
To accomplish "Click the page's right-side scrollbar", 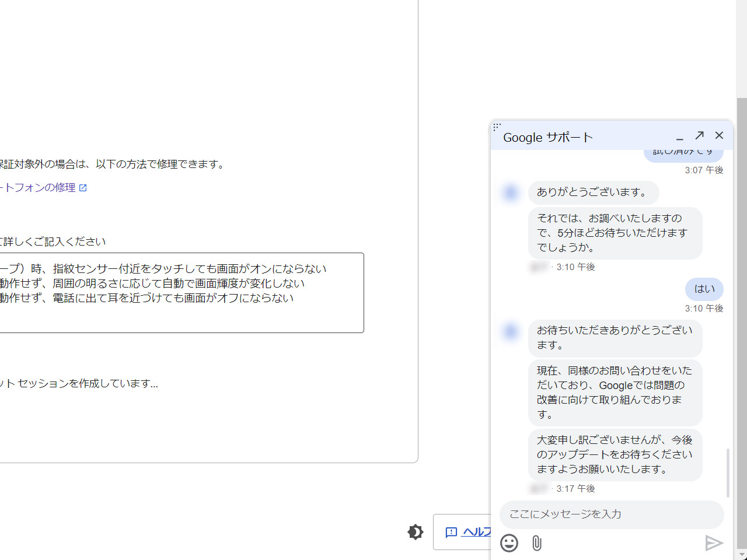I will 742,292.
